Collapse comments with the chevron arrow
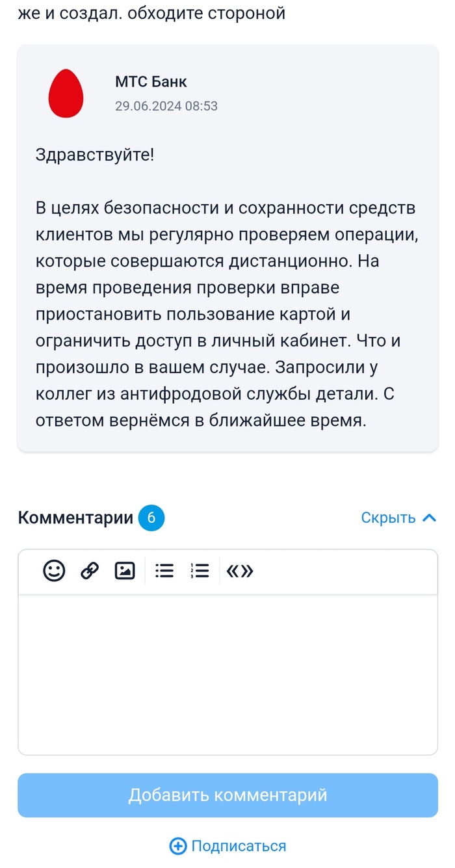The height and width of the screenshot is (868, 455). [429, 518]
